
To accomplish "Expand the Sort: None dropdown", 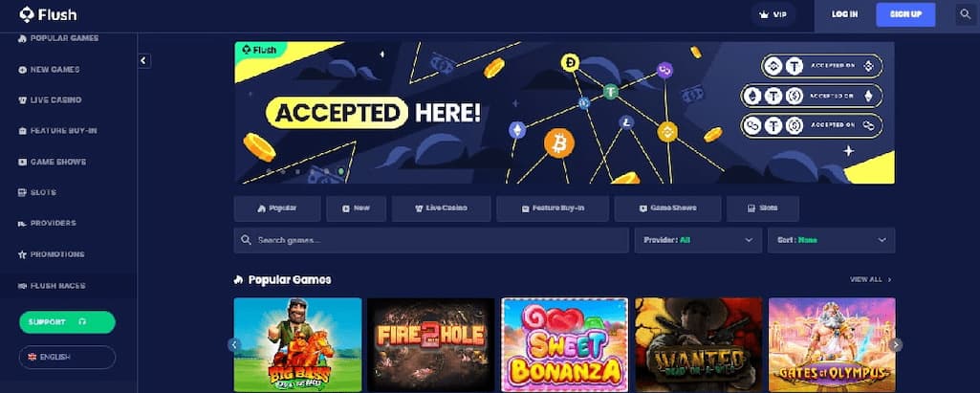I will [x=831, y=240].
